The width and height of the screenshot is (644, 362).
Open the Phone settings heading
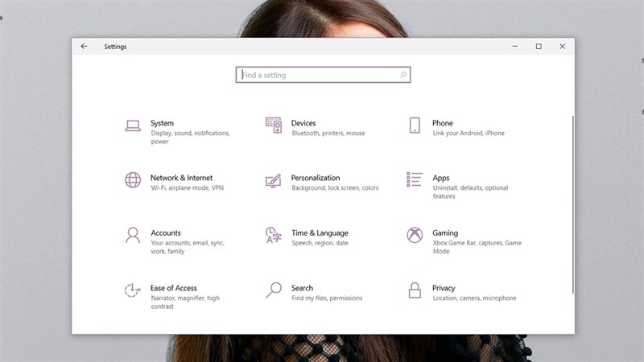(x=442, y=123)
